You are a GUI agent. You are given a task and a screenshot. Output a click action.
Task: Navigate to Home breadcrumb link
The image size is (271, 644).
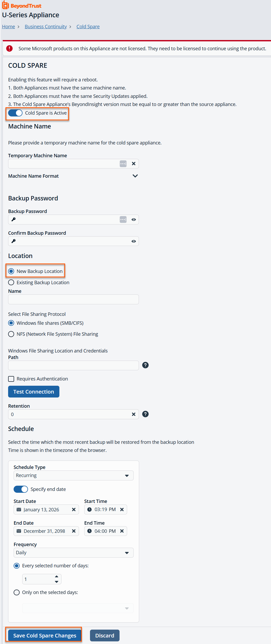coord(9,26)
